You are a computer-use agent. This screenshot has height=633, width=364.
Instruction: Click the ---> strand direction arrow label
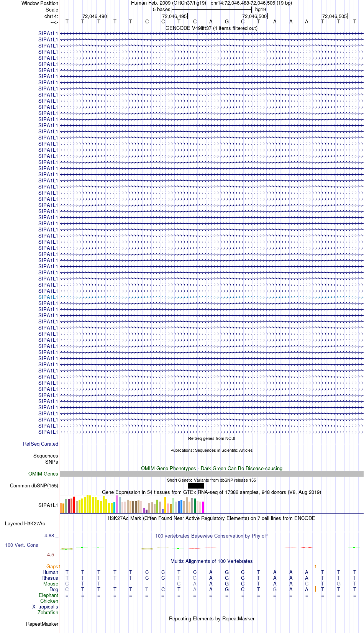point(54,23)
